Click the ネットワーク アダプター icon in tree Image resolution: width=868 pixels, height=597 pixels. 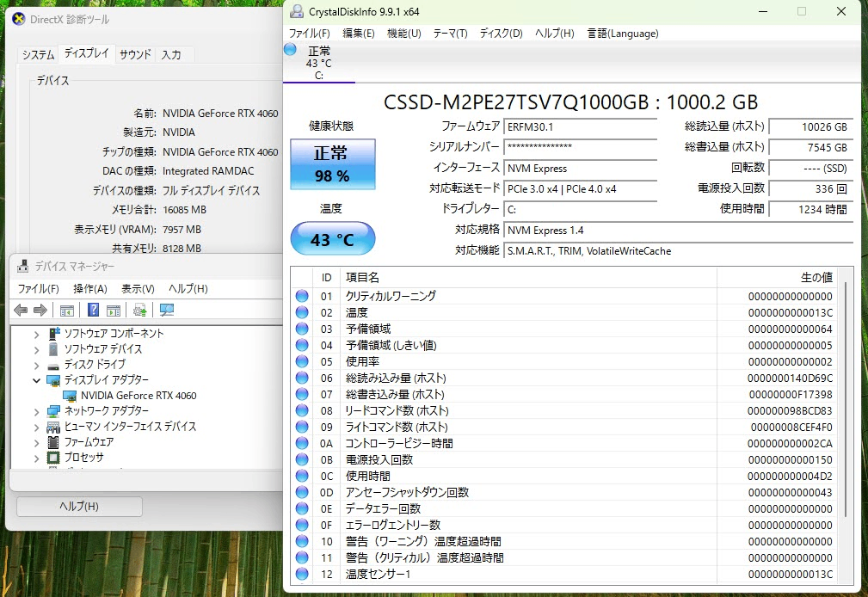53,411
